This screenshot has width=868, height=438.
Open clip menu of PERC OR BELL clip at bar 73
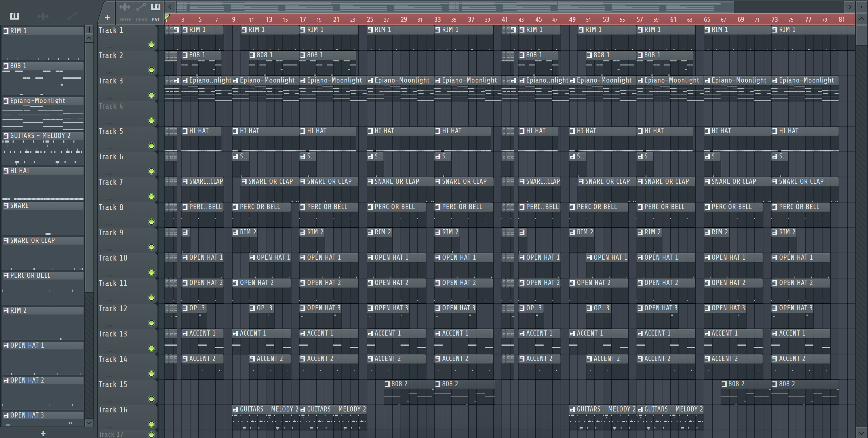click(775, 207)
